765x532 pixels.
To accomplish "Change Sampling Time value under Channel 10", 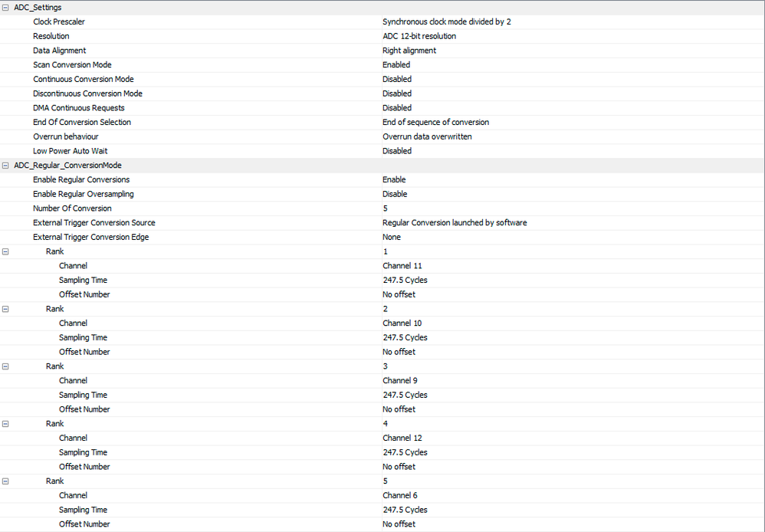I will point(405,338).
